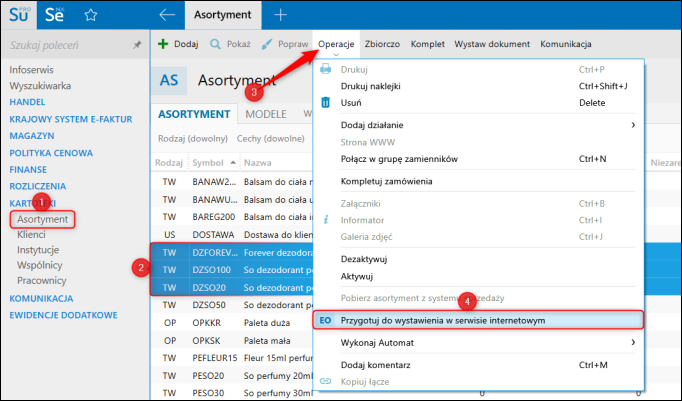682x401 pixels.
Task: Select Przygotuj do wystawienia w serwisie internetowym
Action: [478, 321]
